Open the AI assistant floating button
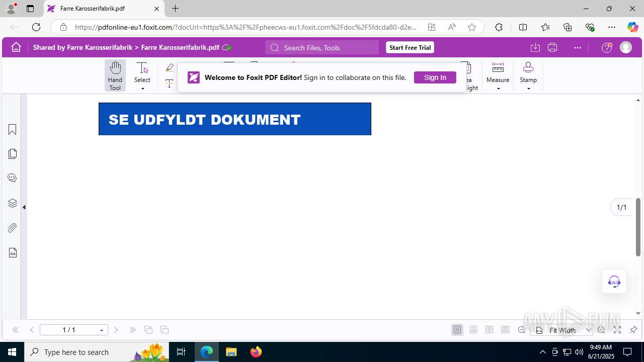This screenshot has width=644, height=362. (614, 282)
